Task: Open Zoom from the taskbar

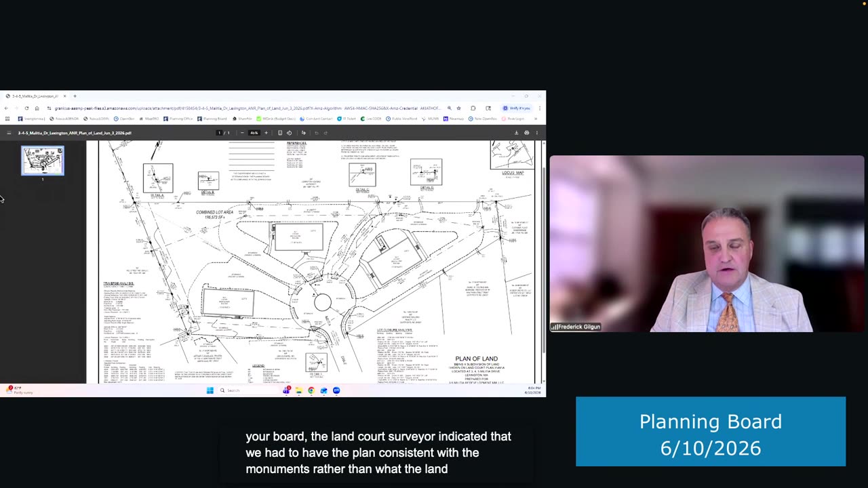Action: 336,390
